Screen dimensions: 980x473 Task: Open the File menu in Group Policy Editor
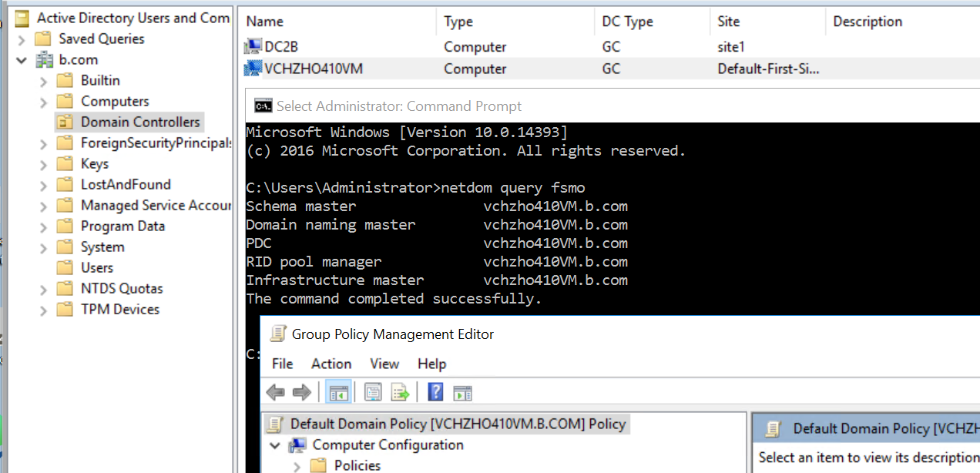[283, 364]
